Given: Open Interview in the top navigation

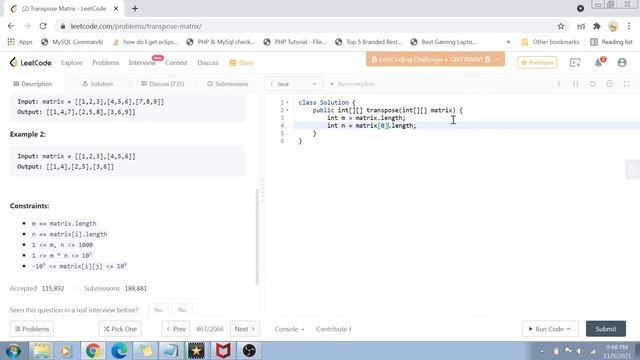Looking at the screenshot, I should (142, 62).
